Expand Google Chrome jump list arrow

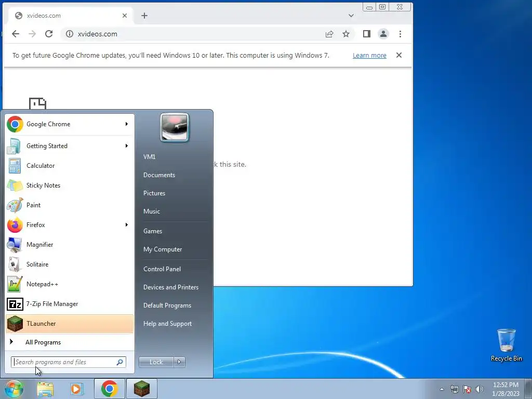(x=127, y=124)
